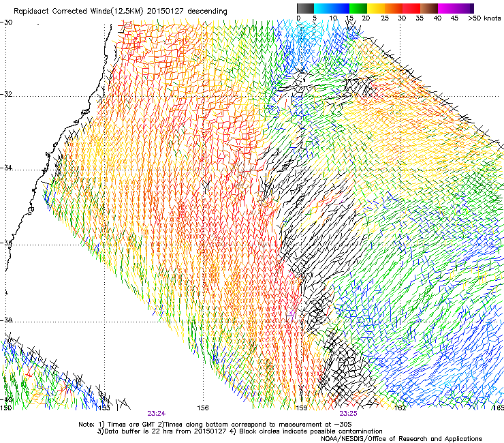Click the '-40' latitude axis label

(x=6, y=399)
